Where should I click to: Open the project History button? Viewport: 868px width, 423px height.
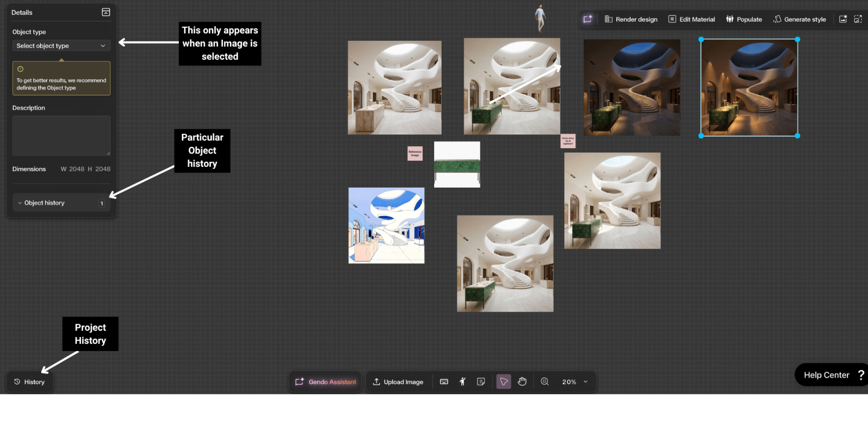point(30,382)
